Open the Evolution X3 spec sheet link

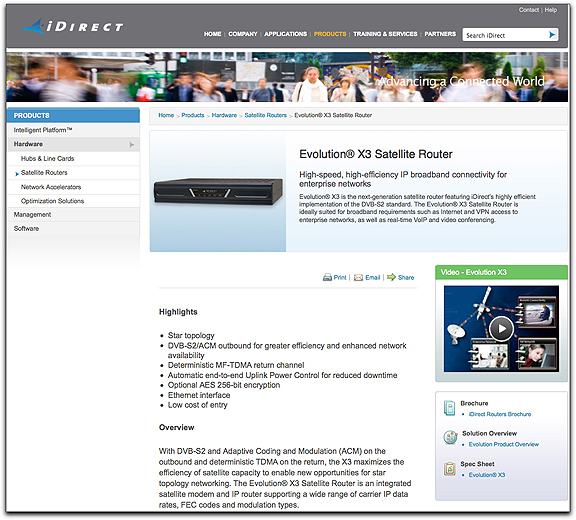(487, 475)
